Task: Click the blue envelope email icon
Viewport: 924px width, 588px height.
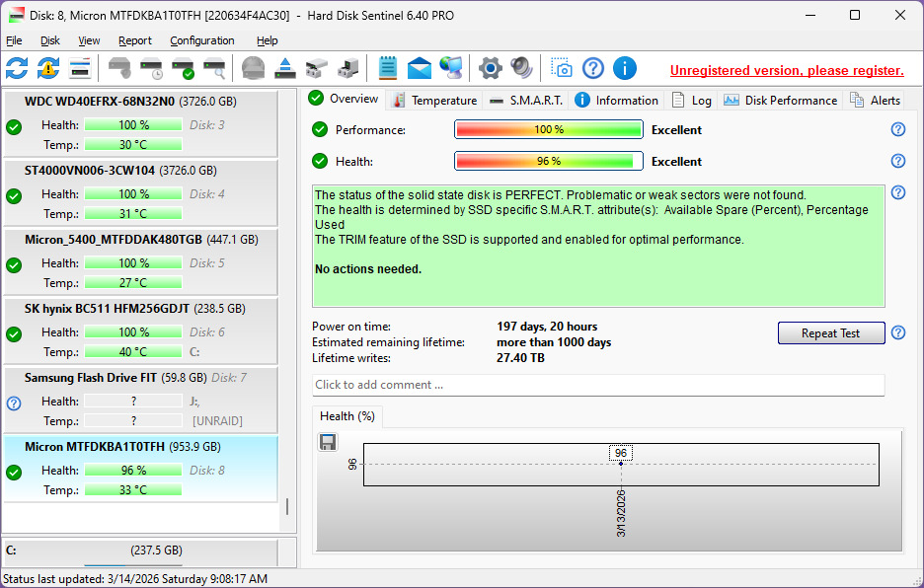Action: [419, 68]
